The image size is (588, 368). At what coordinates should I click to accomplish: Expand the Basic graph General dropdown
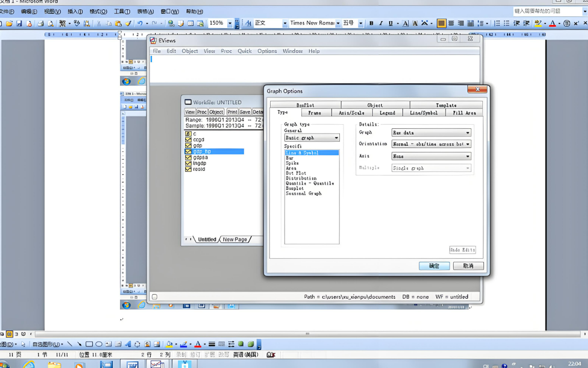pyautogui.click(x=336, y=138)
